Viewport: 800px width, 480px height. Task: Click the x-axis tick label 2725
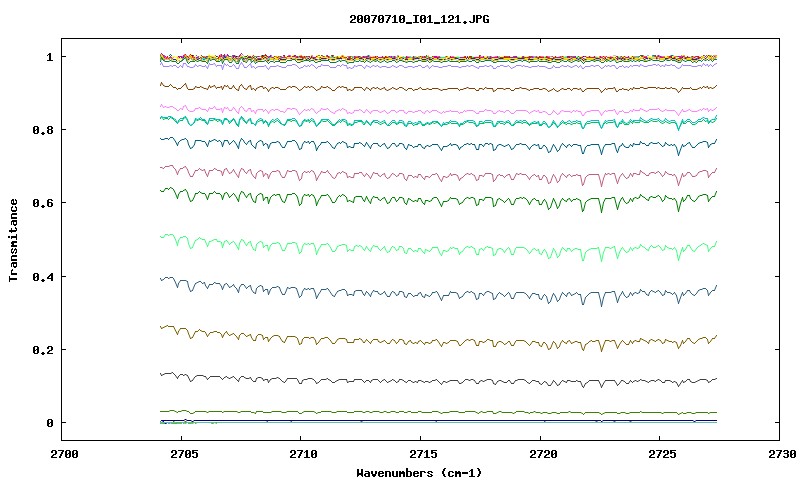click(663, 454)
